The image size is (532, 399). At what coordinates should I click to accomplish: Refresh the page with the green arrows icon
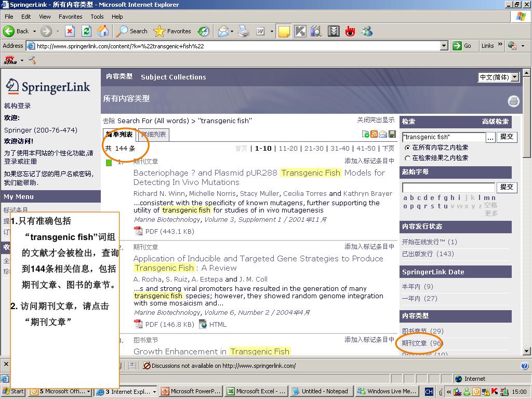87,31
